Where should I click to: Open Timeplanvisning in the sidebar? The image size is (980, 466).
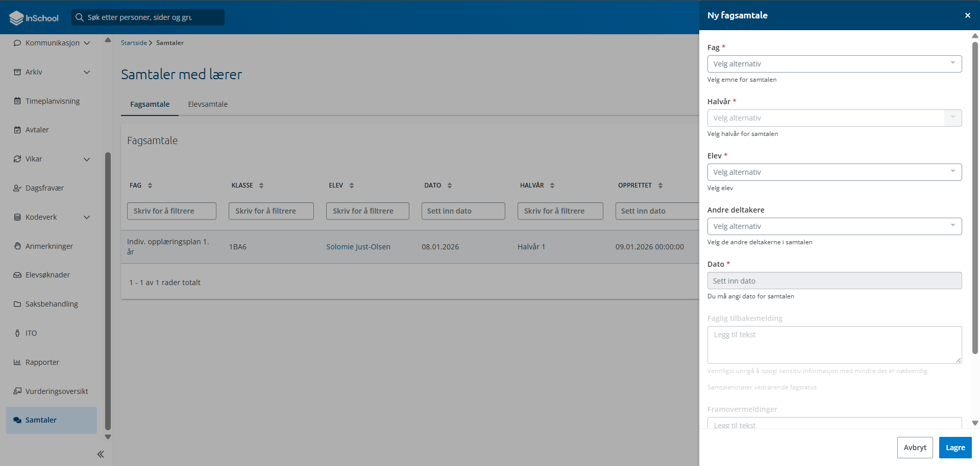coord(53,101)
